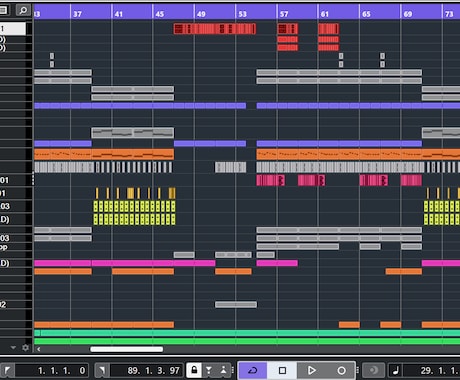This screenshot has width=460, height=380.
Task: Select magenta clip spanning bars 55 to 59
Action: pyautogui.click(x=277, y=263)
